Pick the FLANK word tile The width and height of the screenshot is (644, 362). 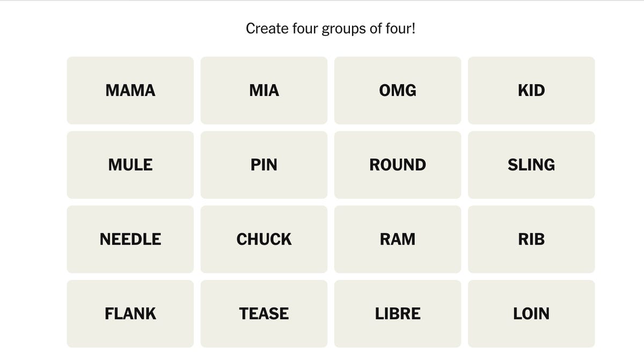click(x=130, y=314)
